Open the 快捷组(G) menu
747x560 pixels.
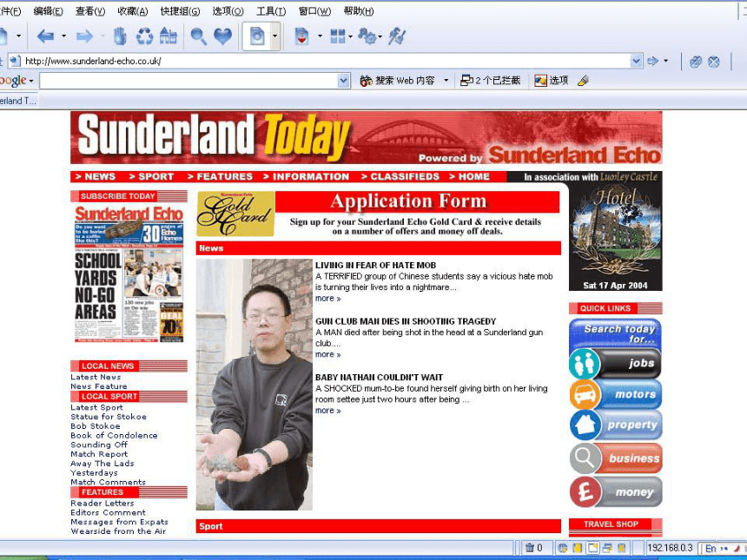coord(180,11)
